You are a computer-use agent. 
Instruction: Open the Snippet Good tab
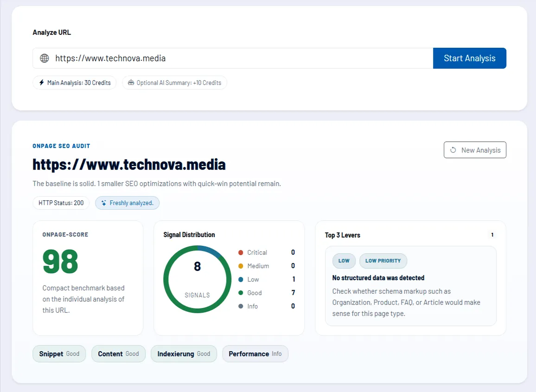(59, 354)
